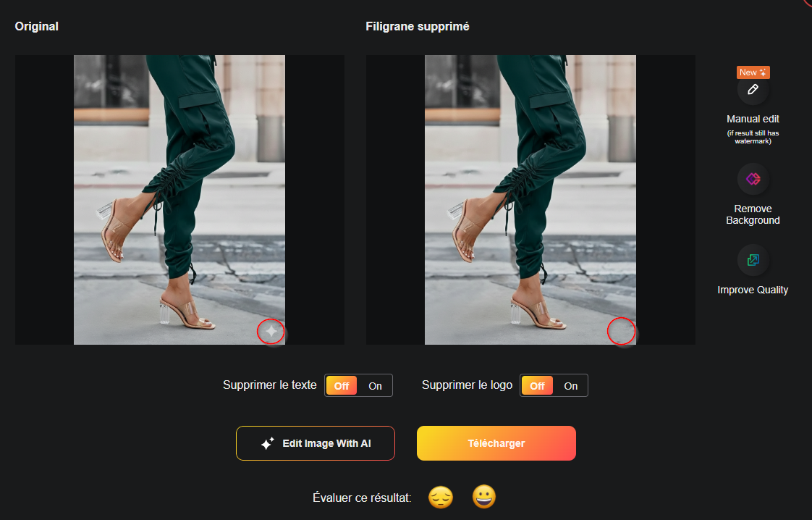This screenshot has width=812, height=520.
Task: Enable Supprimer le logo
Action: point(571,385)
